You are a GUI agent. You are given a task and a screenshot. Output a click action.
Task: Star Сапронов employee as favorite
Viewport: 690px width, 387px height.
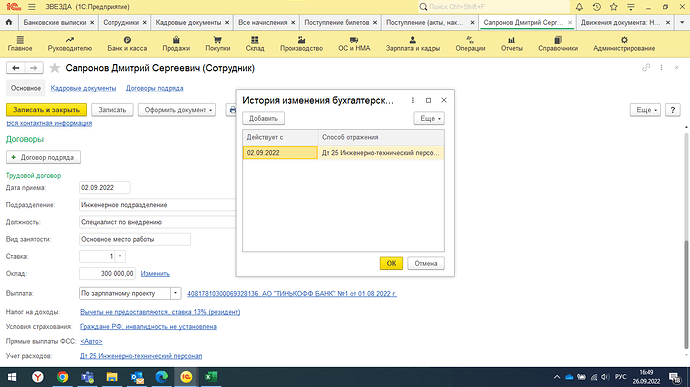(x=55, y=68)
